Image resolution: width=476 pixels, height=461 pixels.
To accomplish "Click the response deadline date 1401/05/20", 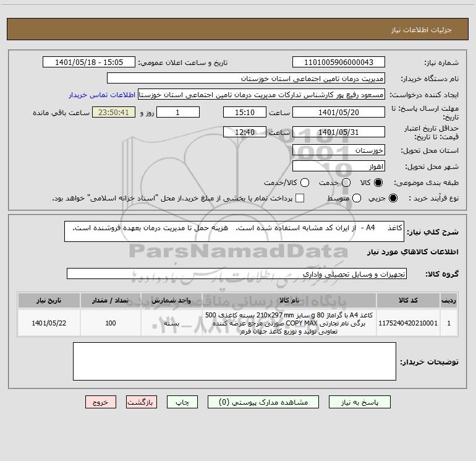I will tap(339, 112).
